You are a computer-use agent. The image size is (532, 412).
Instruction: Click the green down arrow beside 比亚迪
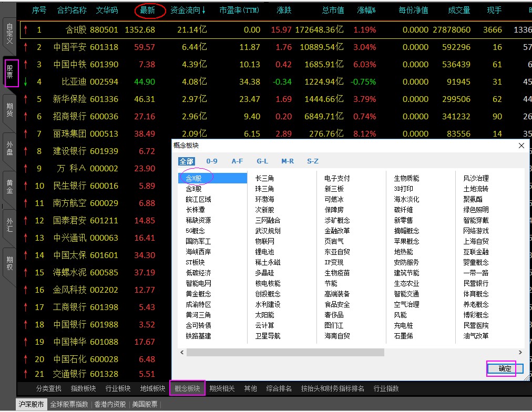point(25,82)
